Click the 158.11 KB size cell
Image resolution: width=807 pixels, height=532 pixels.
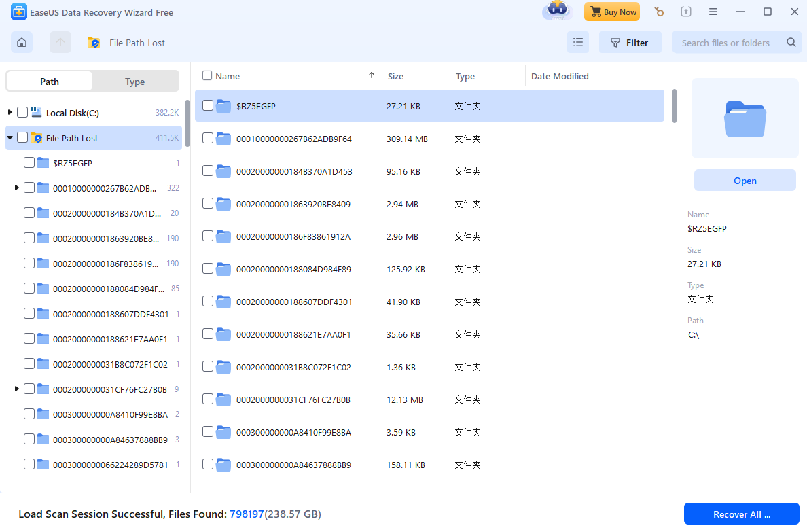406,465
